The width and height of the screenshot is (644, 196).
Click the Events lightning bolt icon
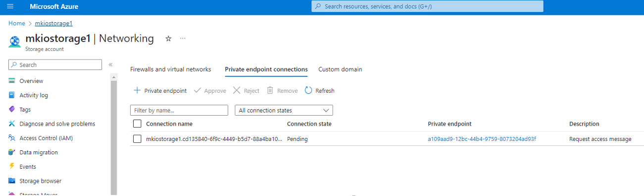point(12,167)
